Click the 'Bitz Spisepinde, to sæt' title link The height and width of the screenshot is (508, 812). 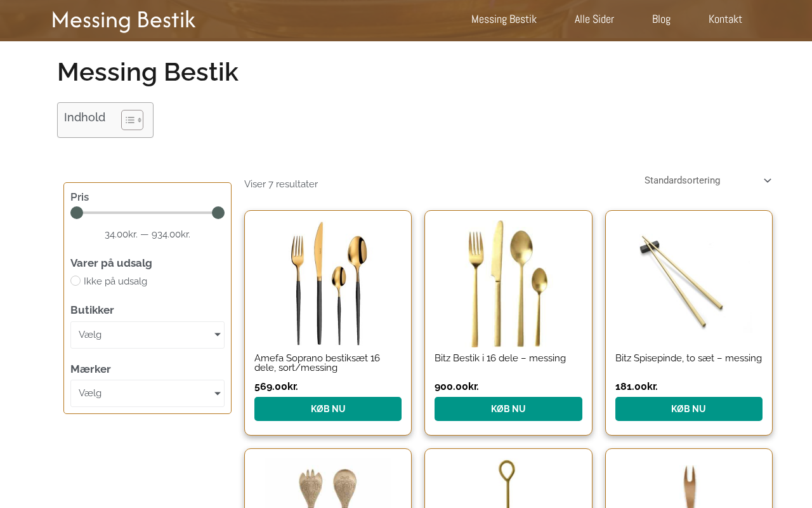click(688, 358)
